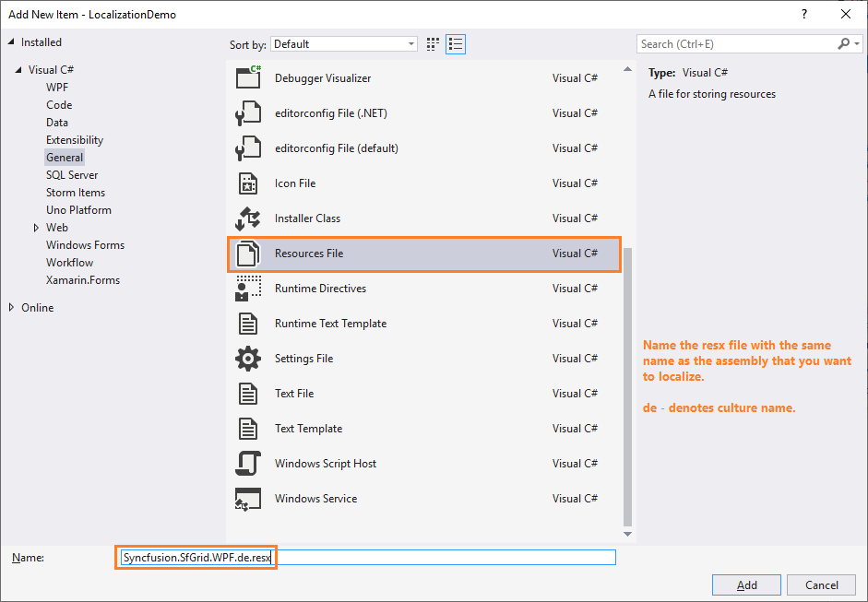Select the Data category
Screen dimensions: 868x602
click(57, 123)
